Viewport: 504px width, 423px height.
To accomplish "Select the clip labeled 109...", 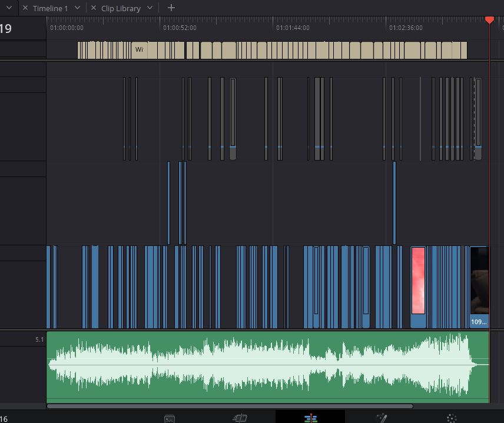I will tap(479, 287).
